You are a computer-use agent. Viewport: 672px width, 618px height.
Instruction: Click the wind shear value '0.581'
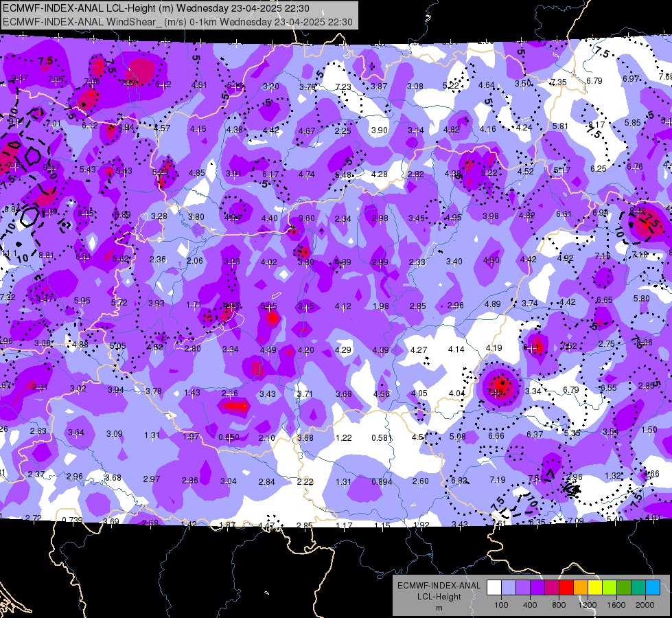point(382,438)
